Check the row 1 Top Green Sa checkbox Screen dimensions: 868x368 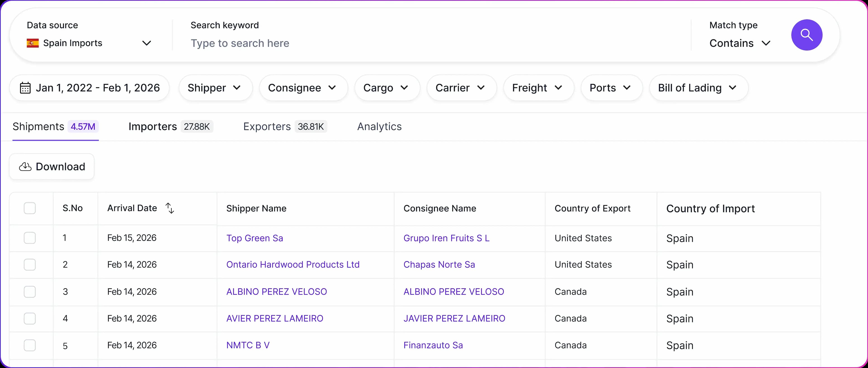click(x=30, y=238)
